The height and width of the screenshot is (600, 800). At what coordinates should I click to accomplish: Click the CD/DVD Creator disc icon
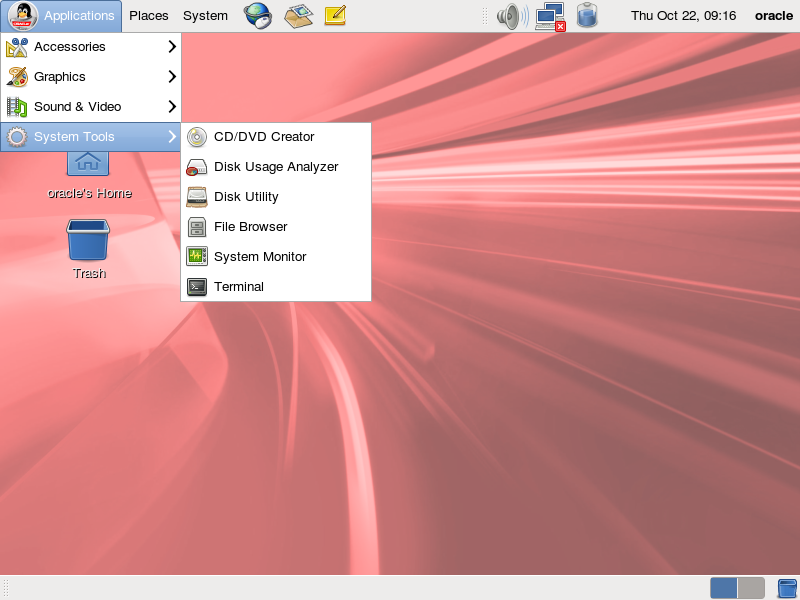click(196, 137)
